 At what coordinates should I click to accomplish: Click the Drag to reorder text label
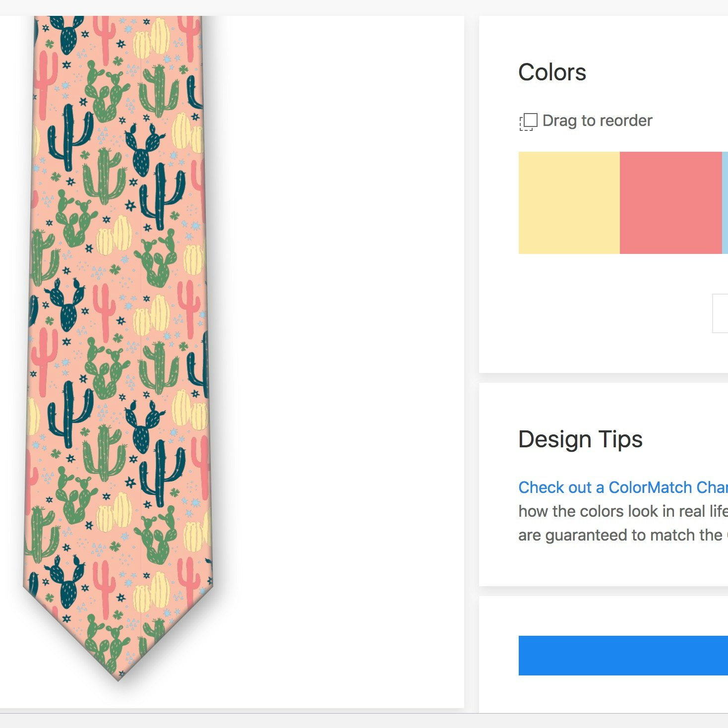(x=597, y=121)
